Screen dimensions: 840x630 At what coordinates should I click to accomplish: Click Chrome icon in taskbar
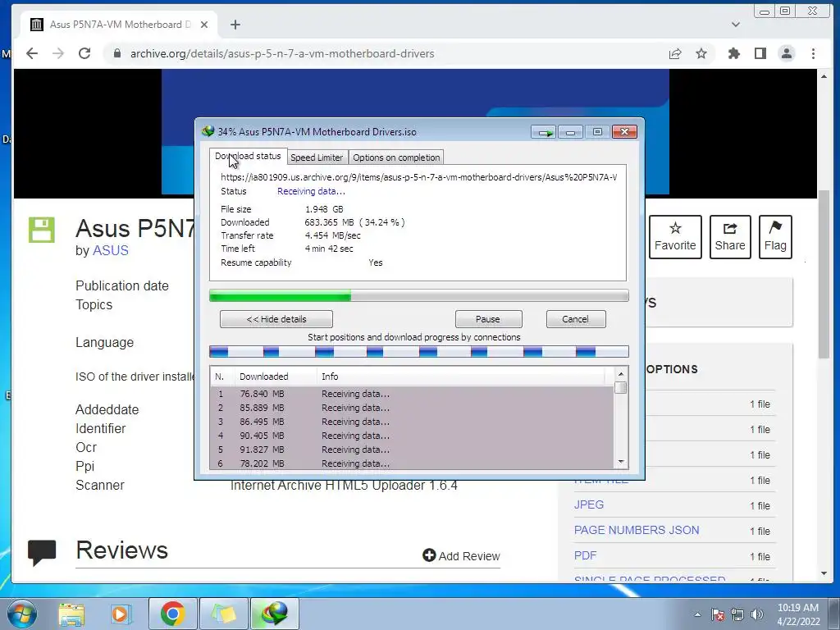172,614
